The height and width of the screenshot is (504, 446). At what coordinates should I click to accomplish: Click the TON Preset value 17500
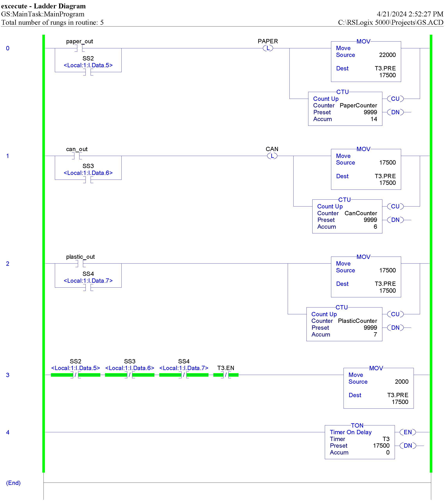point(382,446)
